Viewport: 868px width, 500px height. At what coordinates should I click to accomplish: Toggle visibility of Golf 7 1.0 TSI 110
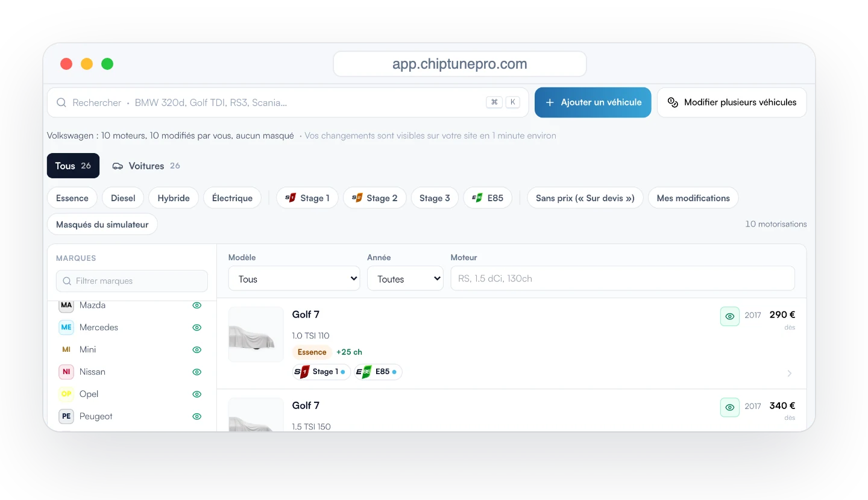[x=729, y=316]
